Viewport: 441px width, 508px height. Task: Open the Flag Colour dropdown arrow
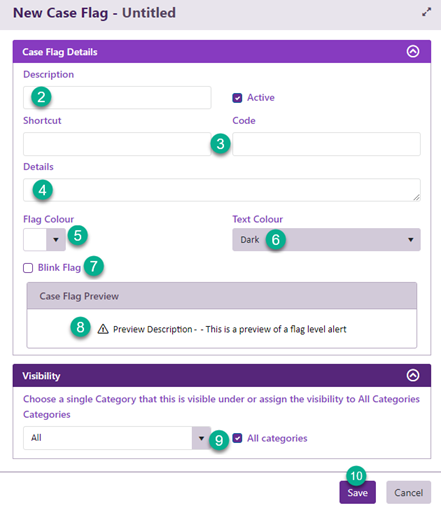(x=56, y=240)
